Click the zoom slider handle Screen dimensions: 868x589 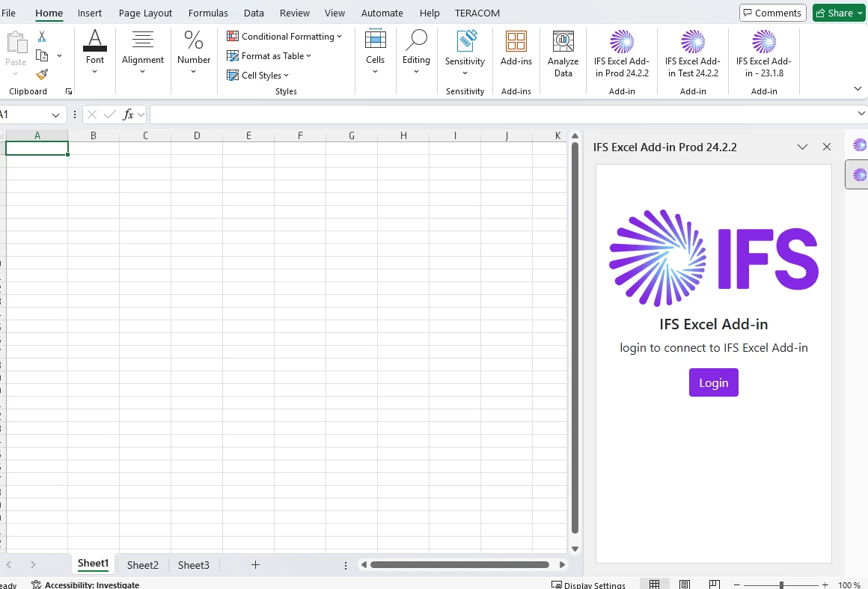point(781,585)
